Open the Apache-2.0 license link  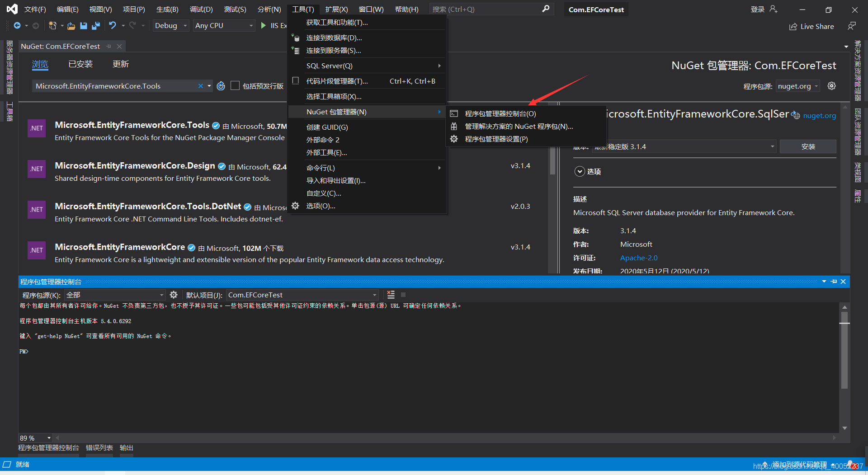pyautogui.click(x=639, y=258)
